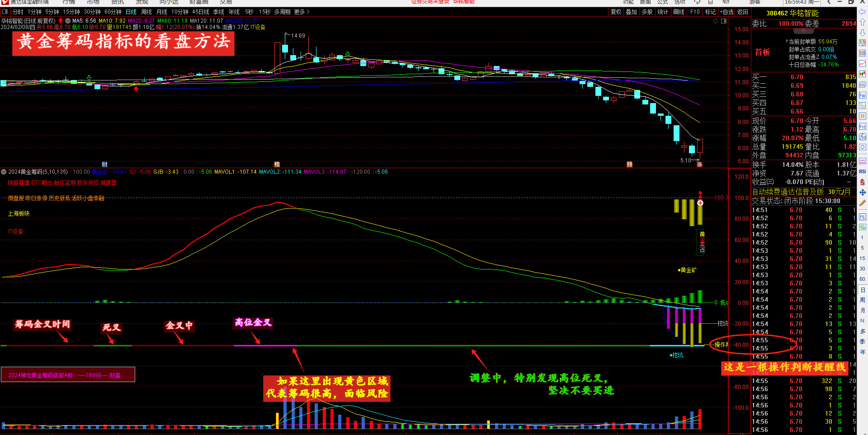Open the f(x) formula icon
This screenshot has width=868, height=435.
click(862, 137)
